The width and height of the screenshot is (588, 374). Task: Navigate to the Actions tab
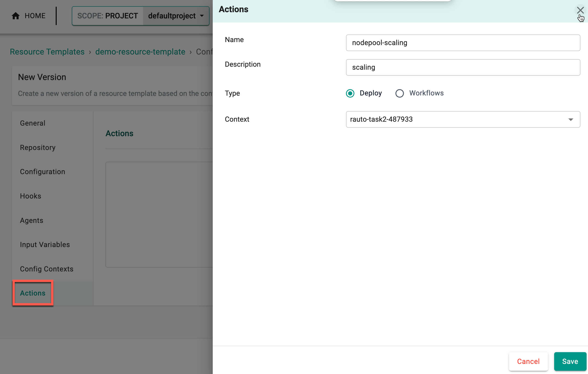(x=32, y=293)
